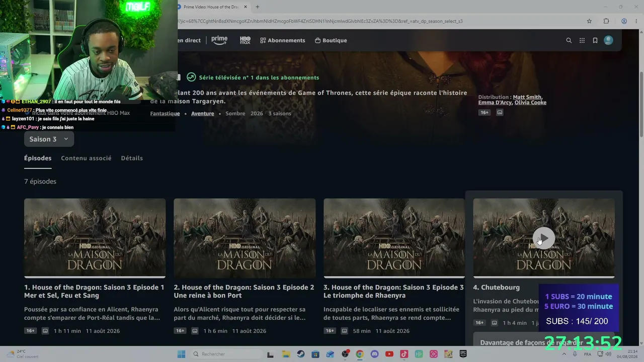Close the Prime Video browser tab
The image size is (644, 362).
tap(247, 7)
